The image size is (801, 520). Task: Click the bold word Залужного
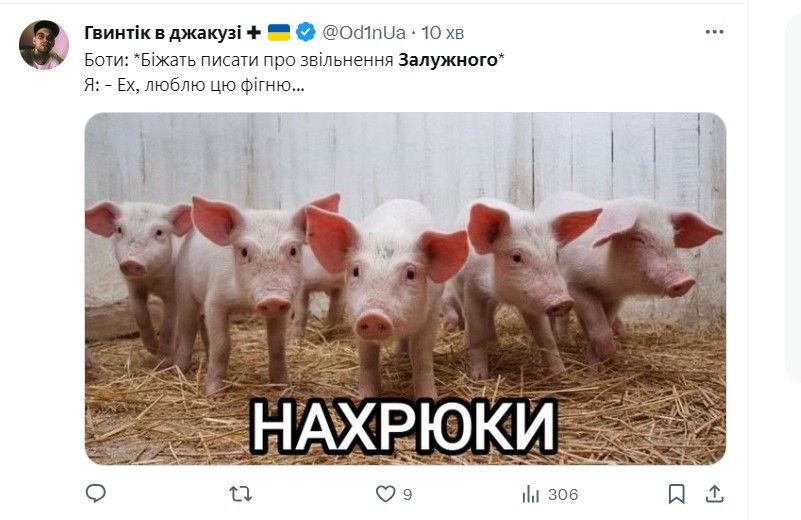point(448,60)
